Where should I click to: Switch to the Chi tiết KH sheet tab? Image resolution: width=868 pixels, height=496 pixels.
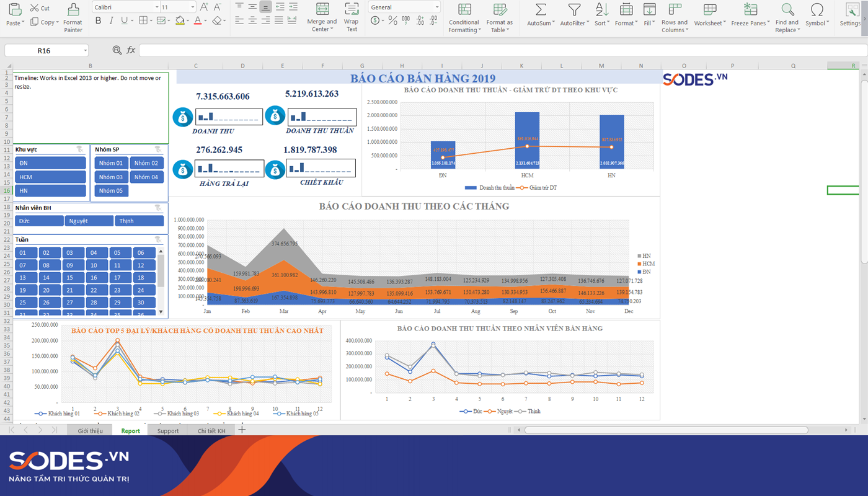(211, 431)
